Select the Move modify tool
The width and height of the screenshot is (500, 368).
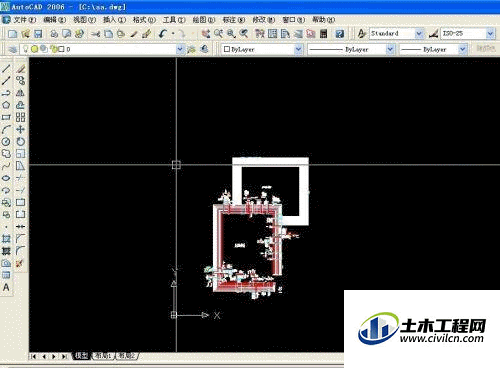pyautogui.click(x=20, y=129)
